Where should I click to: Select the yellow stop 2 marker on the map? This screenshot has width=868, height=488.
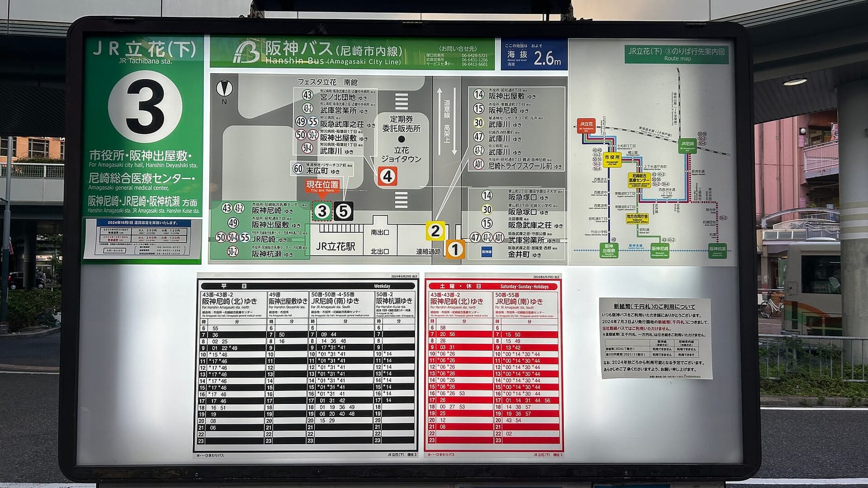click(x=435, y=231)
